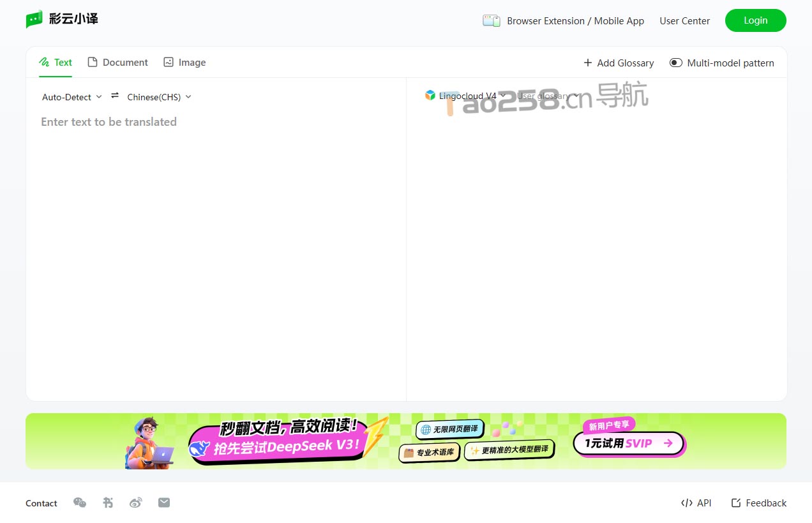This screenshot has height=523, width=812.
Task: Toggle the Multi-model pattern switch
Action: click(675, 63)
